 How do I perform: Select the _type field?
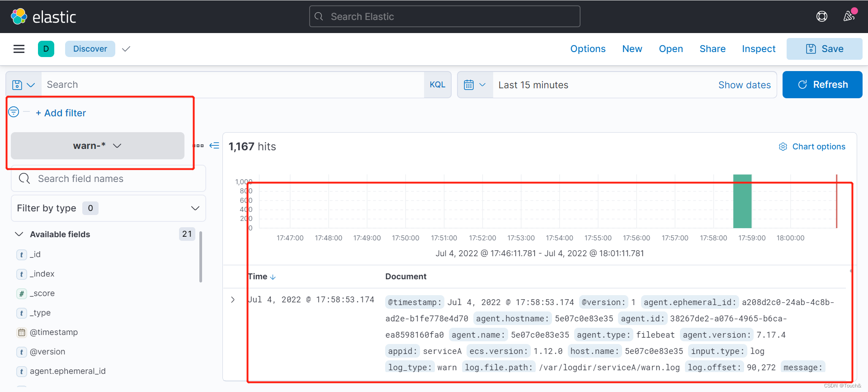coord(40,313)
